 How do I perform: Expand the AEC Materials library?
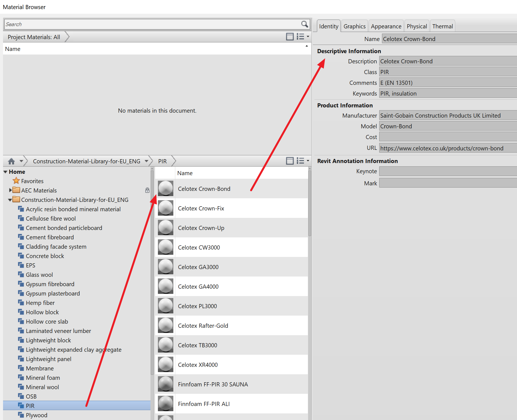[x=10, y=190]
